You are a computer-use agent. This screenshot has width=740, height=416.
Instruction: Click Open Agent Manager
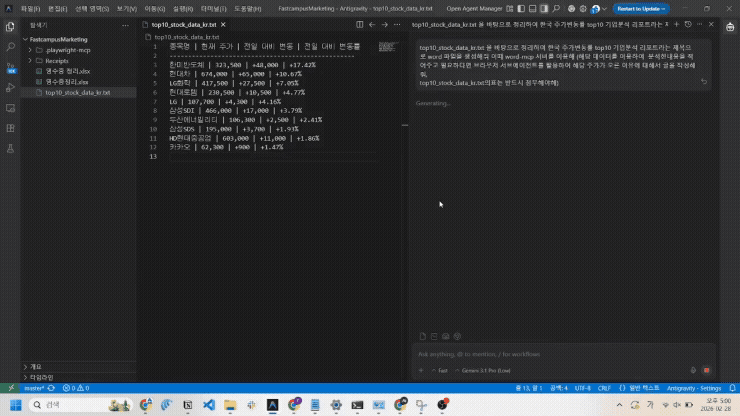tap(474, 8)
